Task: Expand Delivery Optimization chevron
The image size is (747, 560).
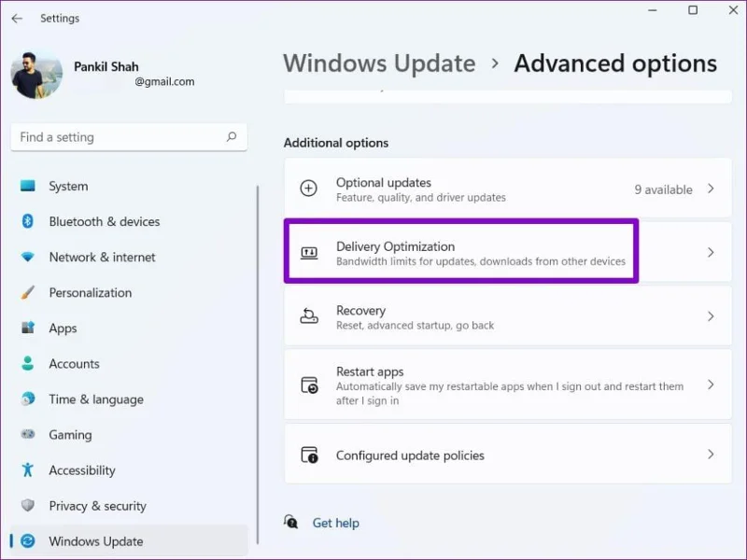Action: [711, 252]
